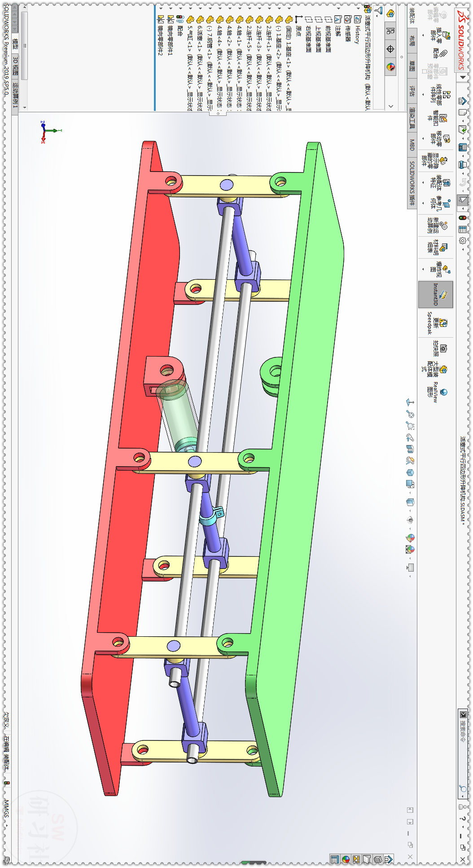Switch to the 评估 (Evaluate) tab

click(x=412, y=91)
